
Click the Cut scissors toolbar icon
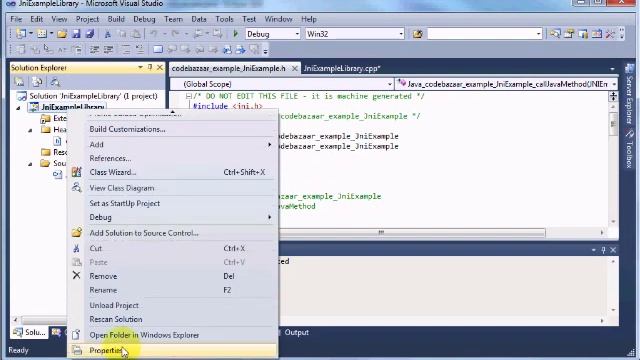(108, 34)
